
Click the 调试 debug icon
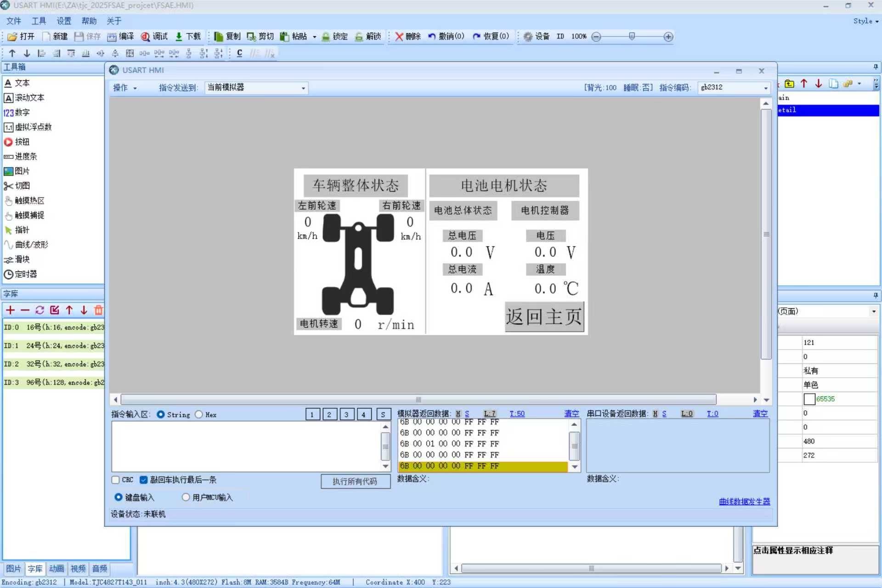click(146, 37)
